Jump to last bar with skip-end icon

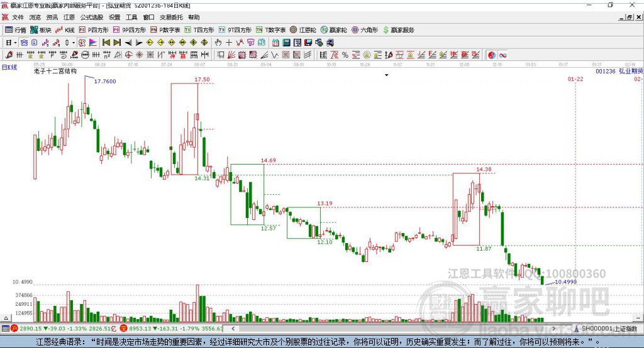[x=117, y=43]
